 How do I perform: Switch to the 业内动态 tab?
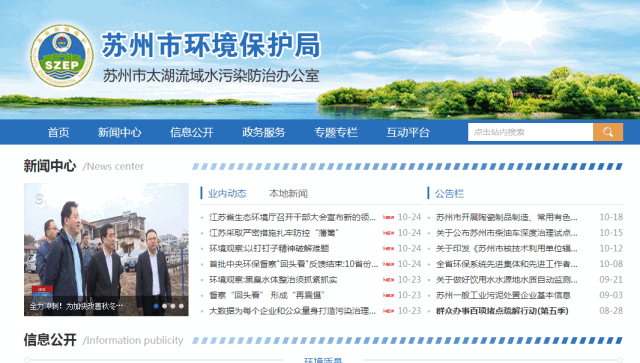(x=227, y=194)
